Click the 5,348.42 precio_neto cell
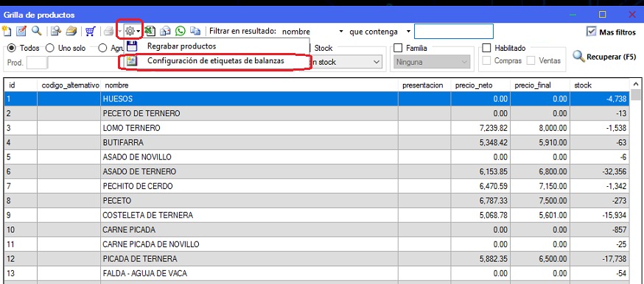This screenshot has width=644, height=284. pyautogui.click(x=480, y=142)
